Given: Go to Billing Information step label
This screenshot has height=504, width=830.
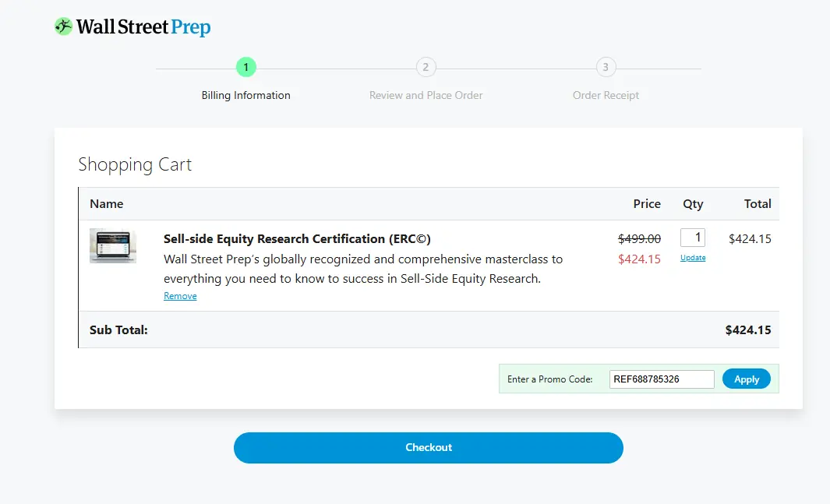Looking at the screenshot, I should click(x=245, y=95).
